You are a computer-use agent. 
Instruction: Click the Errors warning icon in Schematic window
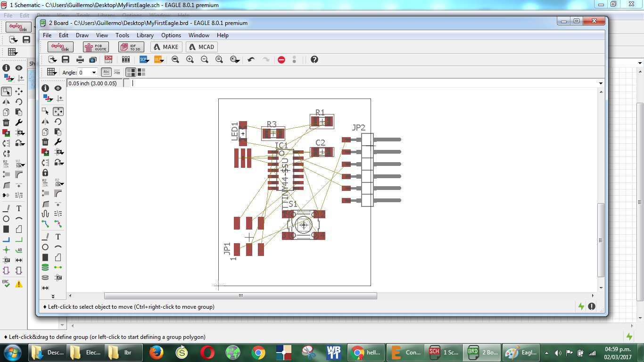[19, 284]
